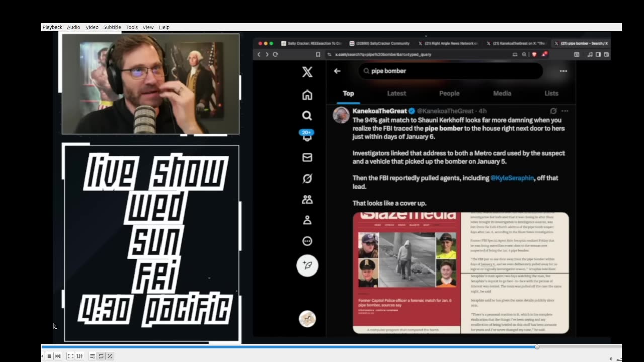The width and height of the screenshot is (644, 362).
Task: Click the VLC seek bar position handle
Action: tap(537, 347)
